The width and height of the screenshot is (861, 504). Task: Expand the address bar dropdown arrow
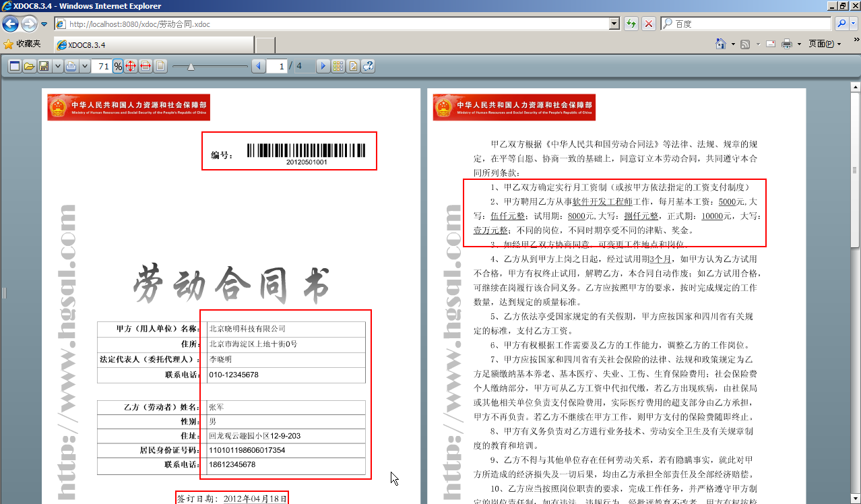pyautogui.click(x=614, y=24)
